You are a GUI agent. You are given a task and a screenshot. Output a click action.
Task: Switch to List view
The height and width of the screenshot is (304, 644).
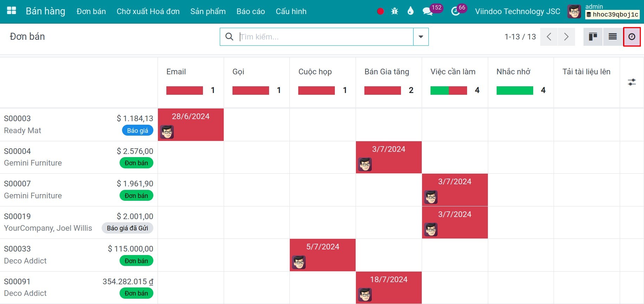pos(613,37)
